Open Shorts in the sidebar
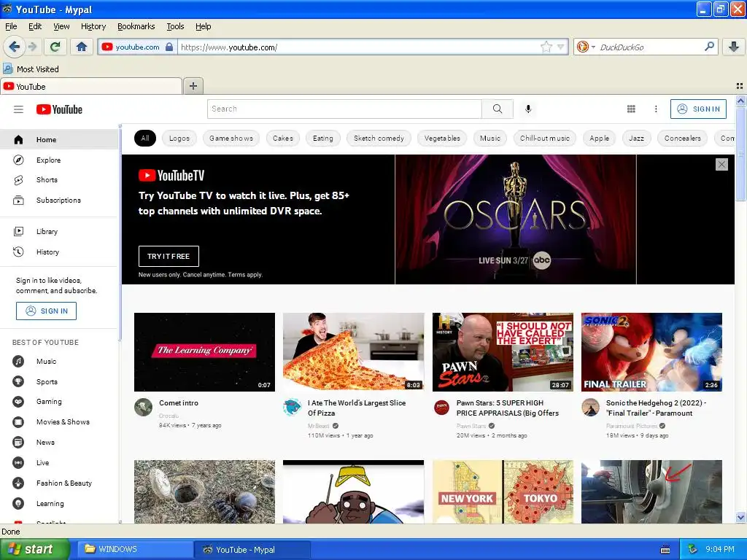Screen dimensions: 747x560 [59, 180]
